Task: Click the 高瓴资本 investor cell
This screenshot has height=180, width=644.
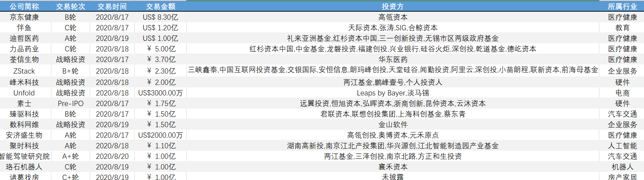Action: (393, 17)
